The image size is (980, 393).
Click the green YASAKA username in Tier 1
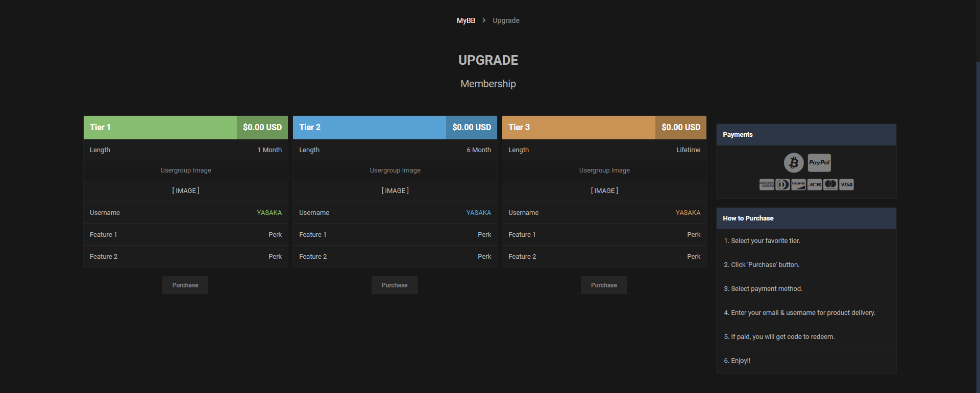[x=269, y=213]
